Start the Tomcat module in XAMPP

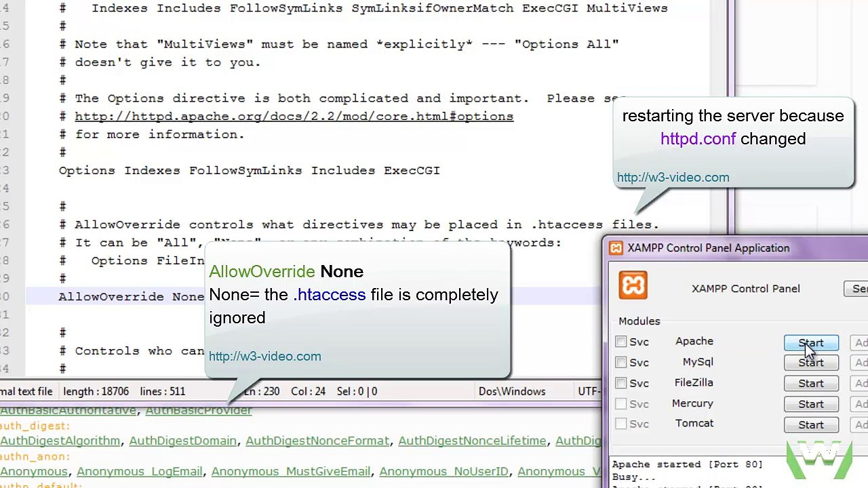coord(811,425)
